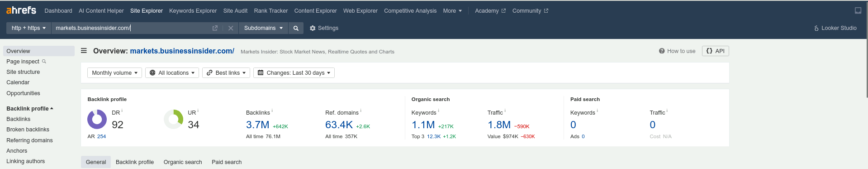Click Organic Traffic info icon
868x169 pixels.
pyautogui.click(x=505, y=111)
